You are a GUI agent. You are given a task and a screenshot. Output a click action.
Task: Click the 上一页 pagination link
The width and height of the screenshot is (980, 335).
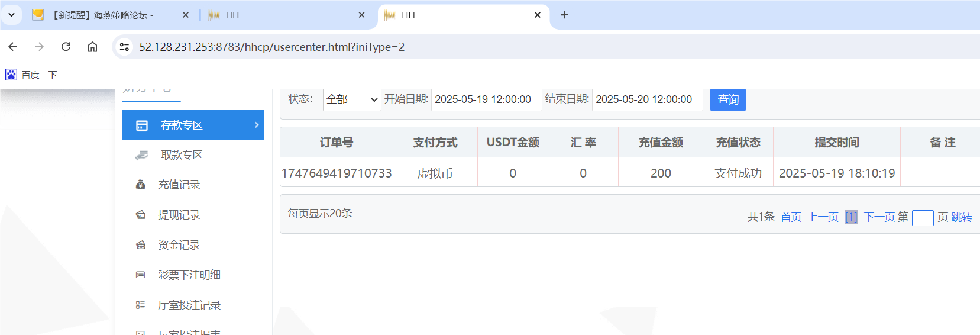pyautogui.click(x=823, y=217)
